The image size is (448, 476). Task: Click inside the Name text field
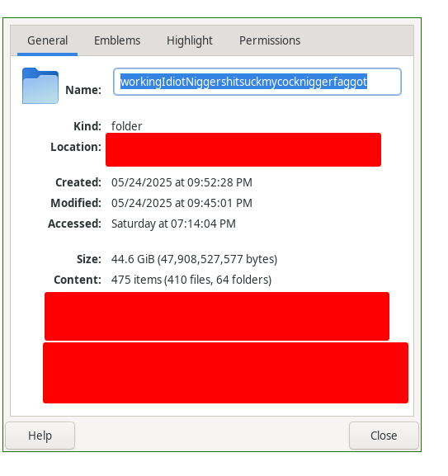(257, 82)
